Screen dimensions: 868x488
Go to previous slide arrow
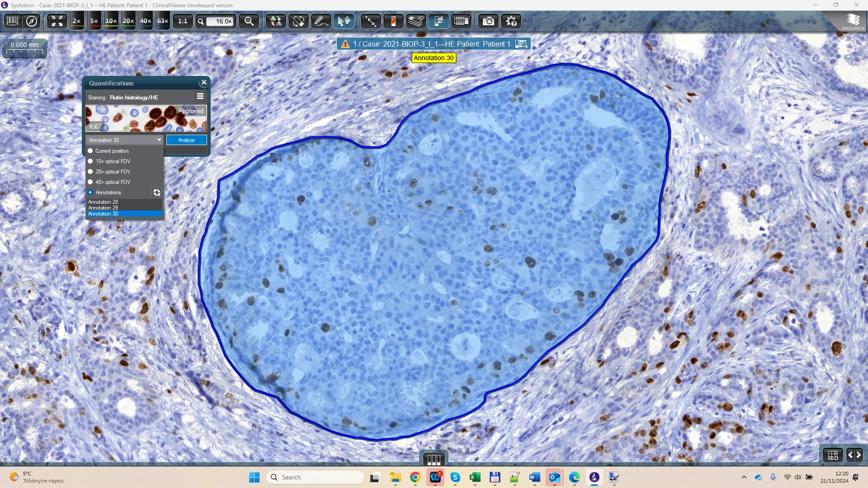click(850, 455)
